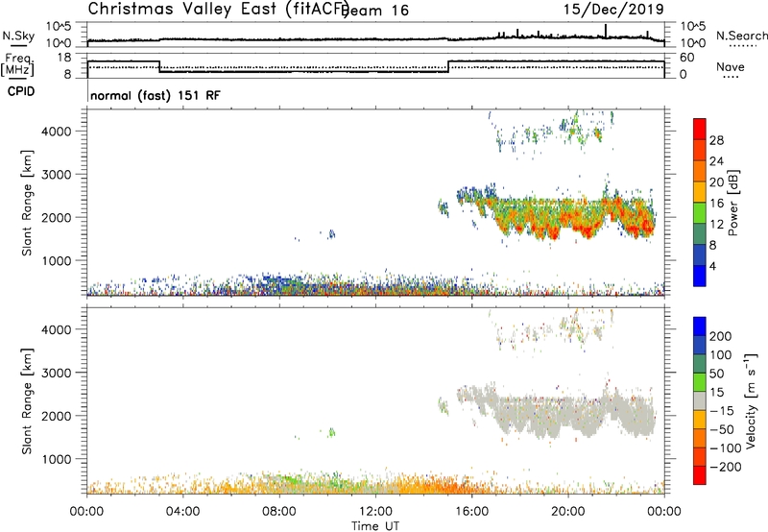The width and height of the screenshot is (768, 532).
Task: Click the '3000' tick on the power panel
Action: (x=56, y=175)
